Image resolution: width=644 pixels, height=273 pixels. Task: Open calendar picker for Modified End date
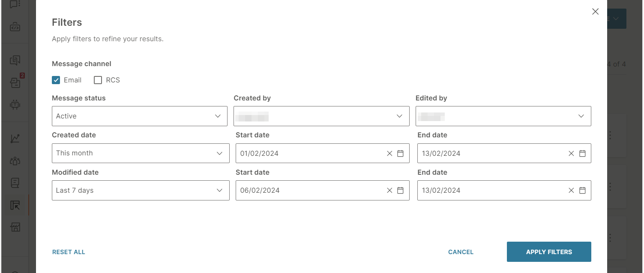coord(582,191)
